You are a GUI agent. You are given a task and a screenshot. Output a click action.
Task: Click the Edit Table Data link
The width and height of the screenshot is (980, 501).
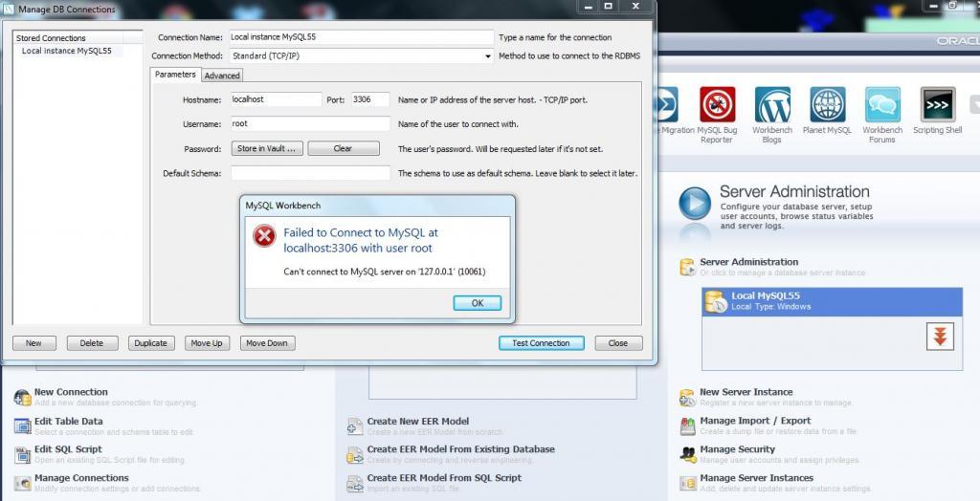pos(69,421)
